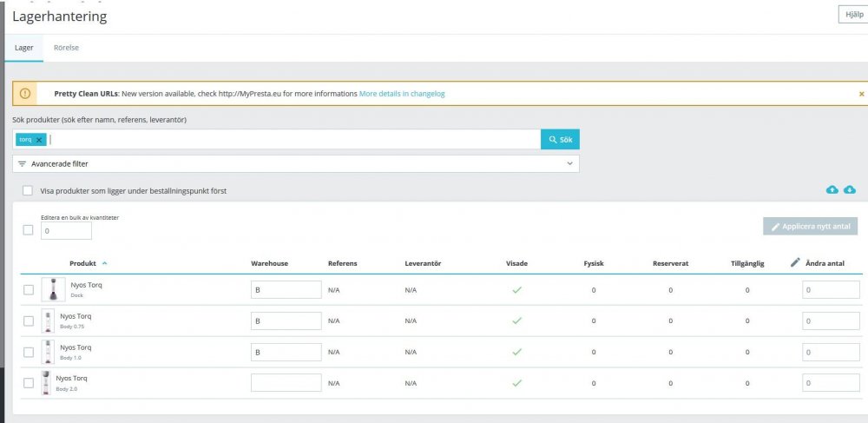Expand the Avancerade filter chevron
The width and height of the screenshot is (868, 423).
tap(569, 163)
